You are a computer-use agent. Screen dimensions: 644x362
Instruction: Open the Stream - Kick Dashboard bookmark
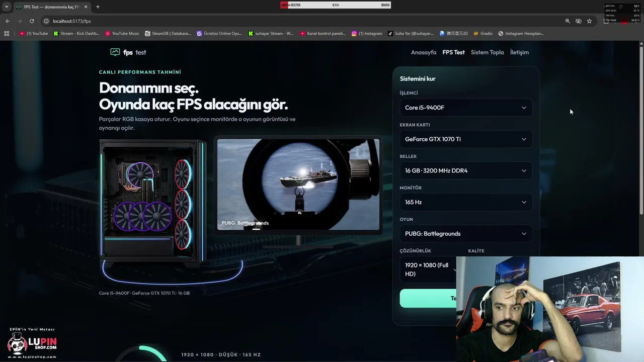tap(76, 34)
